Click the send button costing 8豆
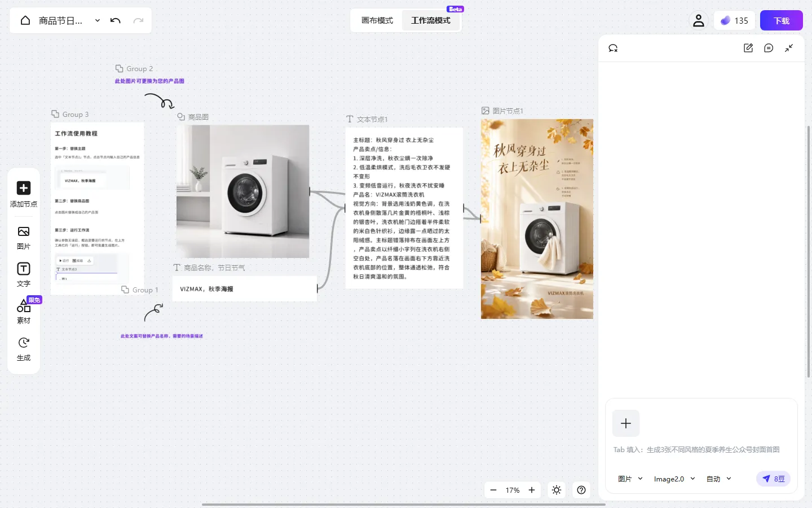The width and height of the screenshot is (812, 508). [x=773, y=479]
